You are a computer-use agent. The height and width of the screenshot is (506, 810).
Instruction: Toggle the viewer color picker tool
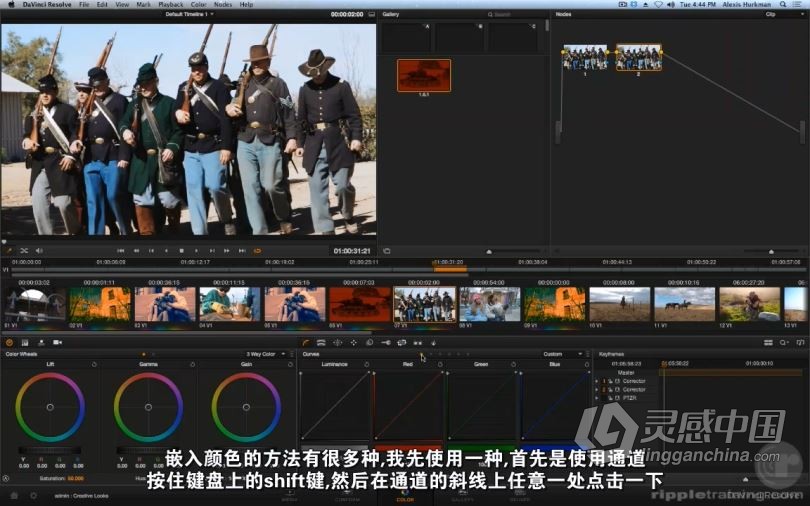9,251
